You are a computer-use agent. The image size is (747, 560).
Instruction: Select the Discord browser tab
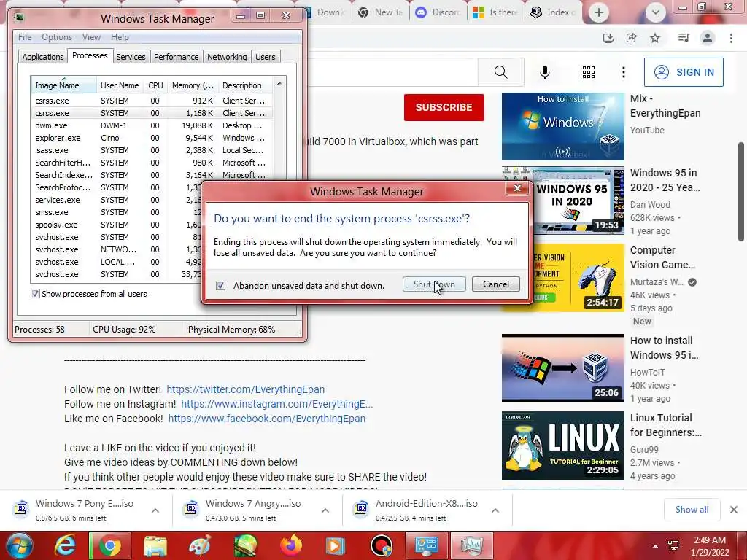tap(438, 12)
